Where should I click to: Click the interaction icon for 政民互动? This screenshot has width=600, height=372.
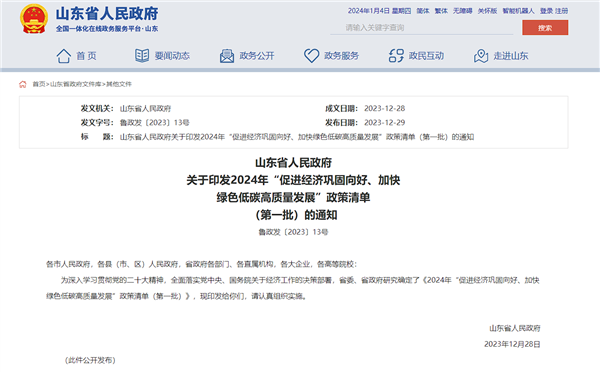coord(396,56)
